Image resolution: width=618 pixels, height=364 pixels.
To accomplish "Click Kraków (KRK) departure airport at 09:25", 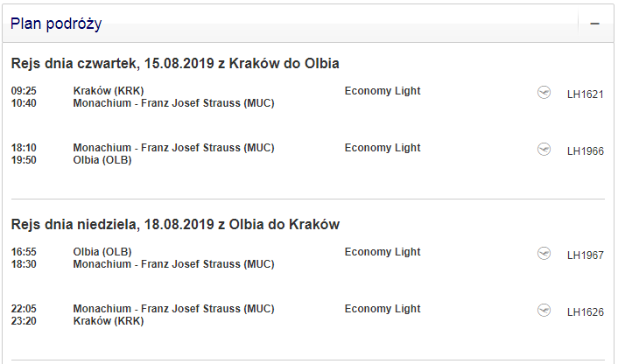I will [x=109, y=91].
